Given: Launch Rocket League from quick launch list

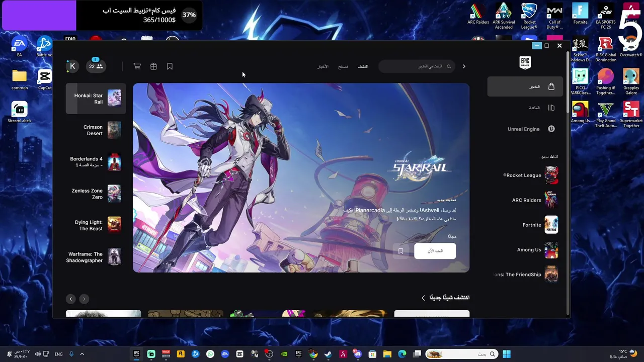Looking at the screenshot, I should click(x=530, y=175).
